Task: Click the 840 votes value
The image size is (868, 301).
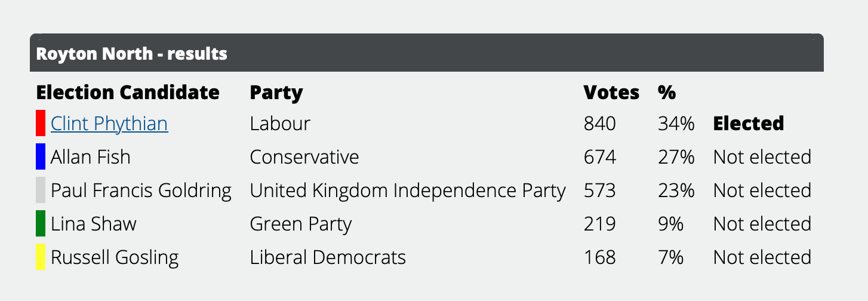Action: [599, 124]
